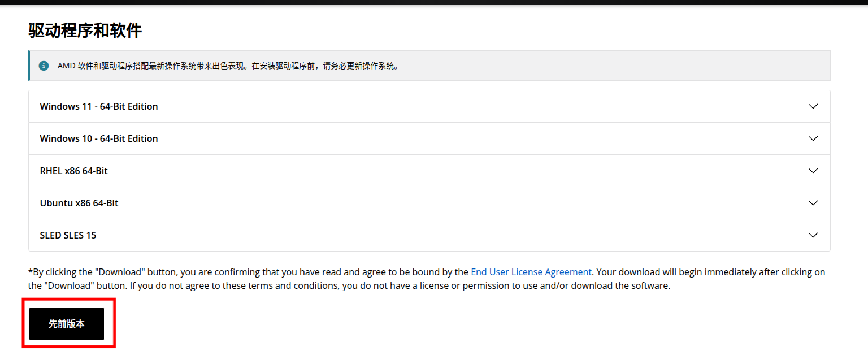The image size is (868, 364).
Task: Expand RHEL x86 64-Bit chevron
Action: coord(813,171)
